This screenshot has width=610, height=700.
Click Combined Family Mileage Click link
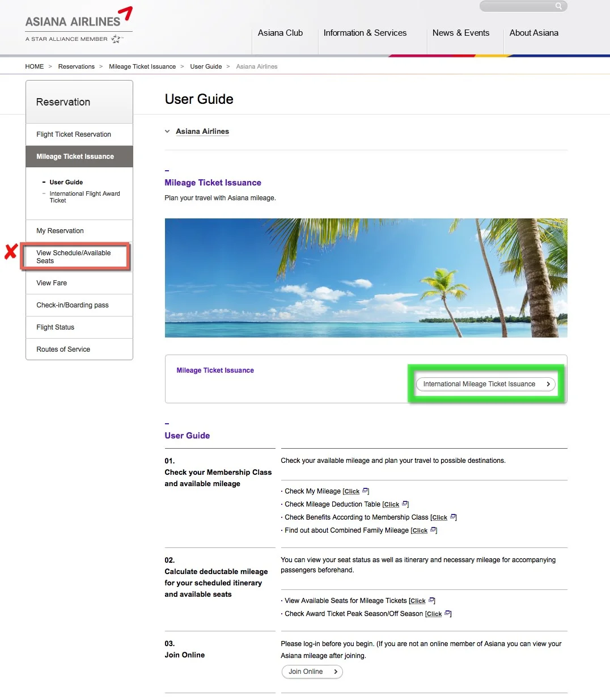[420, 530]
